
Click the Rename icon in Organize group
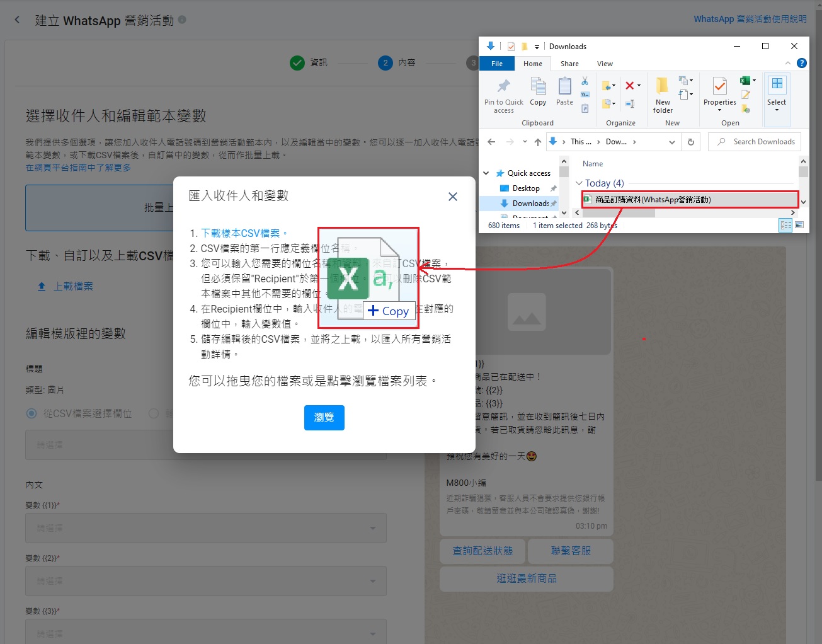pos(629,103)
